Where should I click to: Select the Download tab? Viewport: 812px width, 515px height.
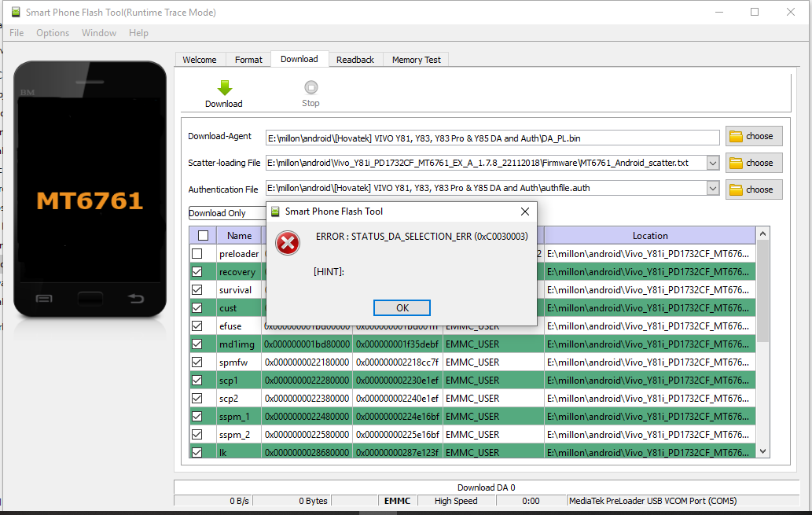(299, 59)
